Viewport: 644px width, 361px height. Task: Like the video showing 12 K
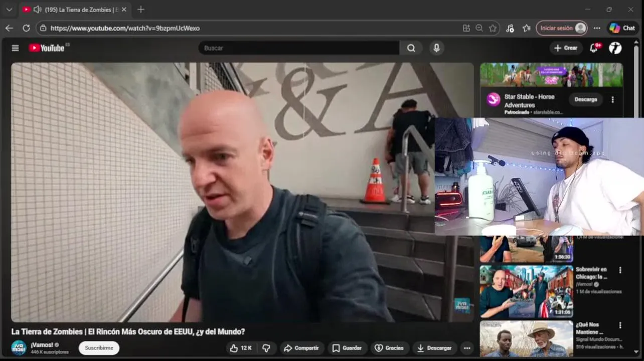tap(241, 348)
